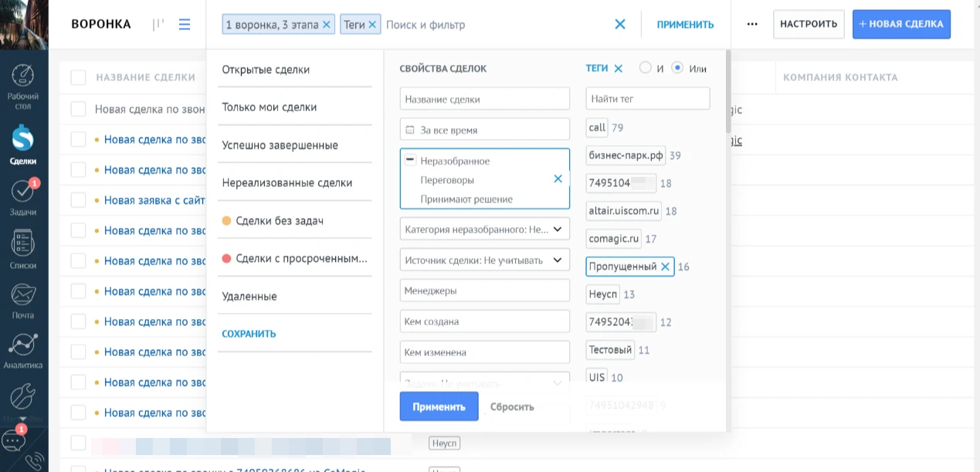Choose the Принимают решение stage
The image size is (980, 472).
(466, 199)
